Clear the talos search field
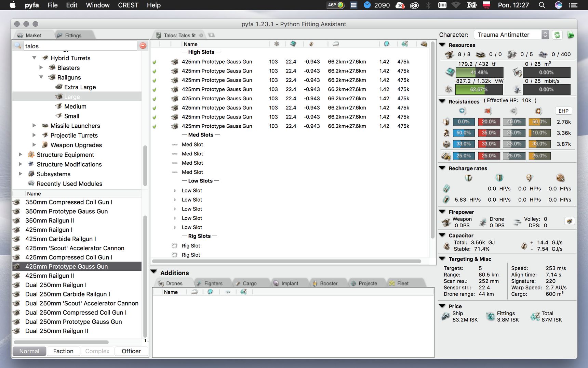This screenshot has width=588, height=368. [143, 46]
